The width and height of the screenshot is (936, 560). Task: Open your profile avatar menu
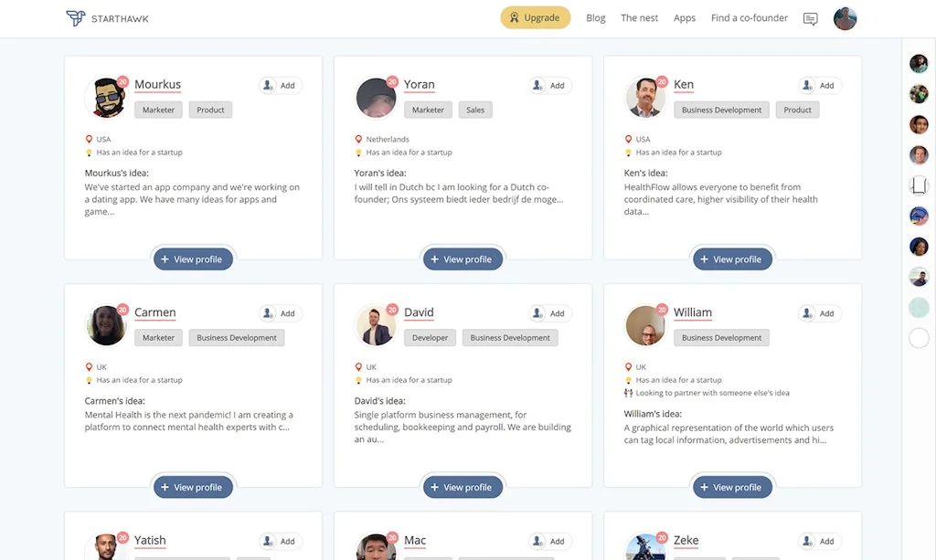coord(846,18)
